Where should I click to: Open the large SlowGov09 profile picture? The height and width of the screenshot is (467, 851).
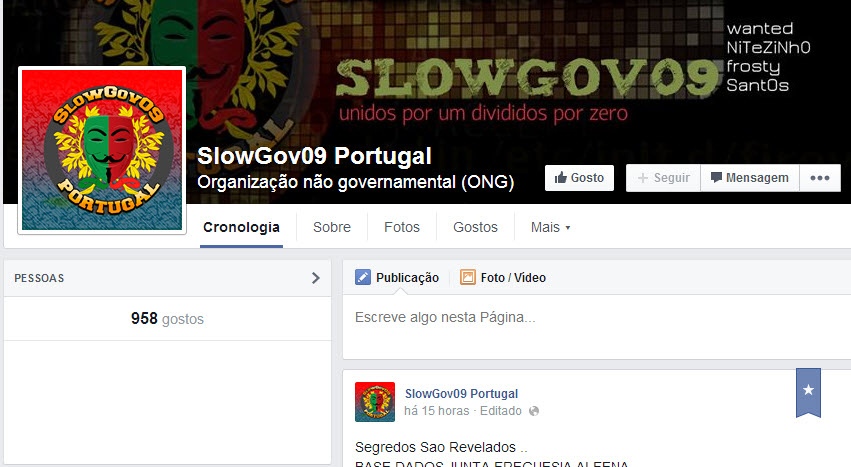(x=102, y=150)
